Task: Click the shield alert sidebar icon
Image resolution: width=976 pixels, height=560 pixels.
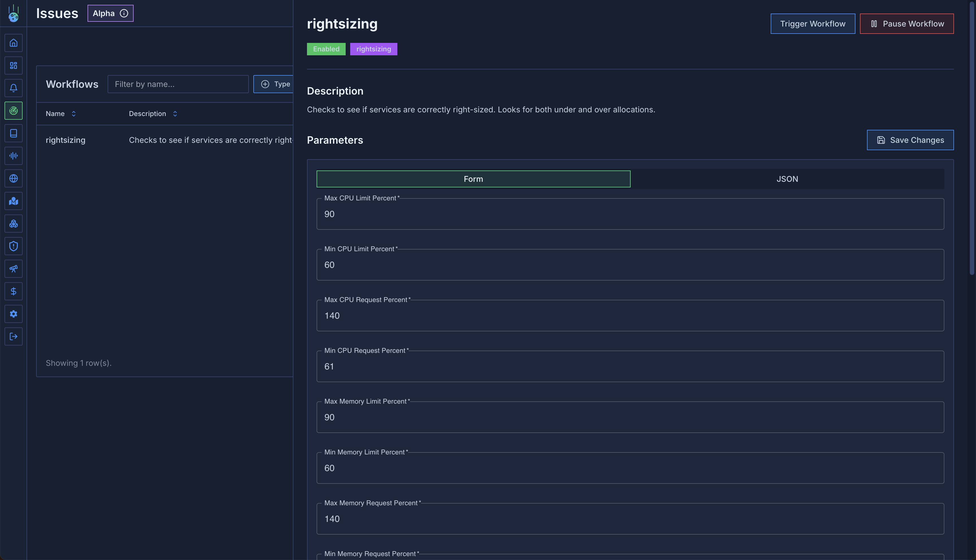Action: [x=14, y=246]
